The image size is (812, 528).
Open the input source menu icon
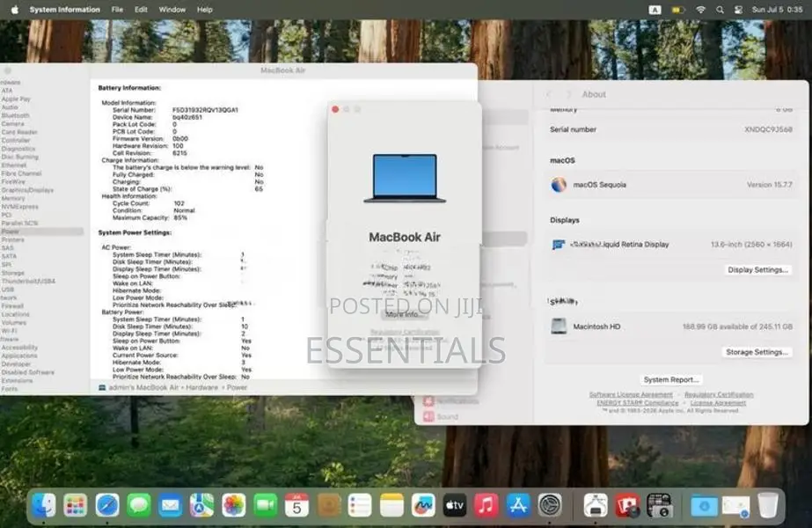tap(655, 10)
